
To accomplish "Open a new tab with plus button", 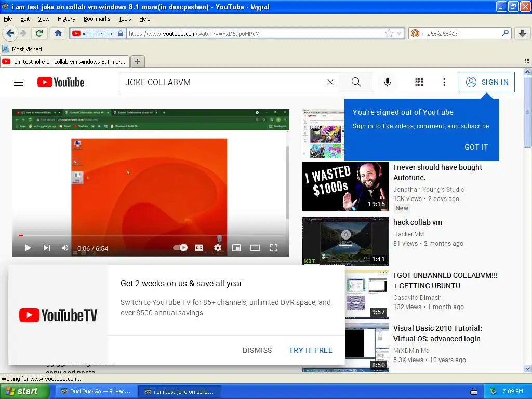I will pos(137,61).
